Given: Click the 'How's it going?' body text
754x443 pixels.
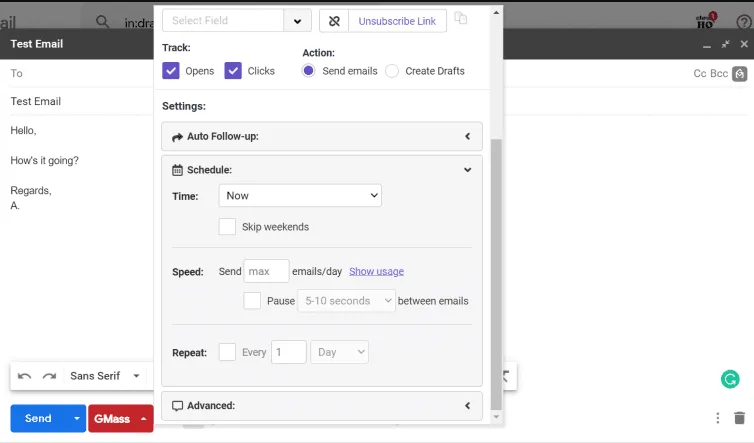Looking at the screenshot, I should click(x=45, y=161).
